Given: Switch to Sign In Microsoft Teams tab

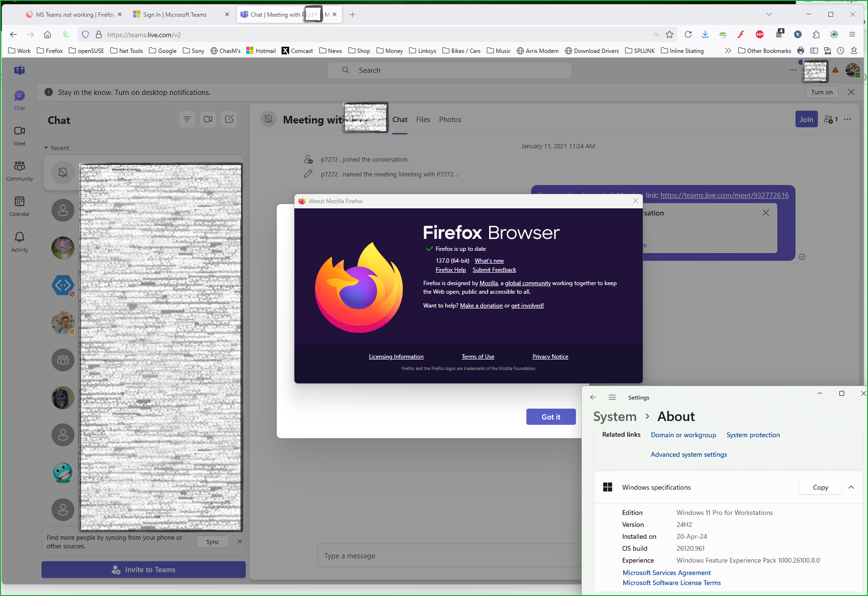Looking at the screenshot, I should point(175,15).
